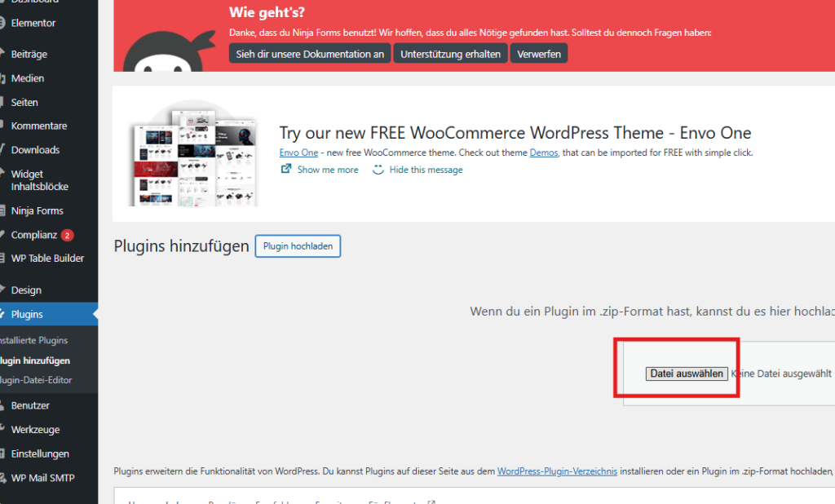This screenshot has height=504, width=835.
Task: Open the Beiträge menu
Action: click(29, 54)
